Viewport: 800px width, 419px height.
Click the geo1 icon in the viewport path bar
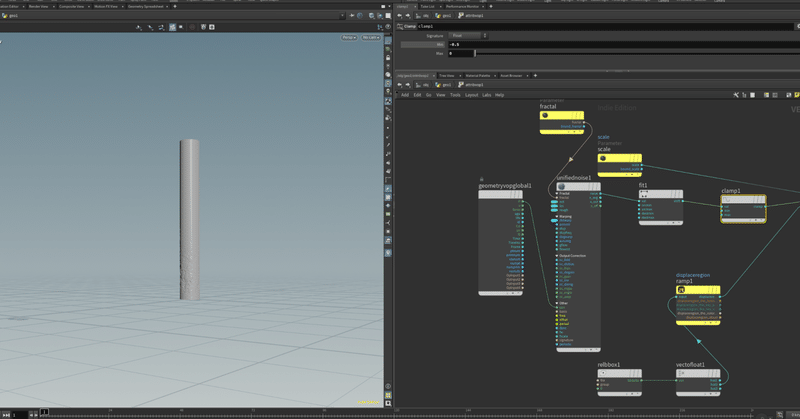point(5,16)
